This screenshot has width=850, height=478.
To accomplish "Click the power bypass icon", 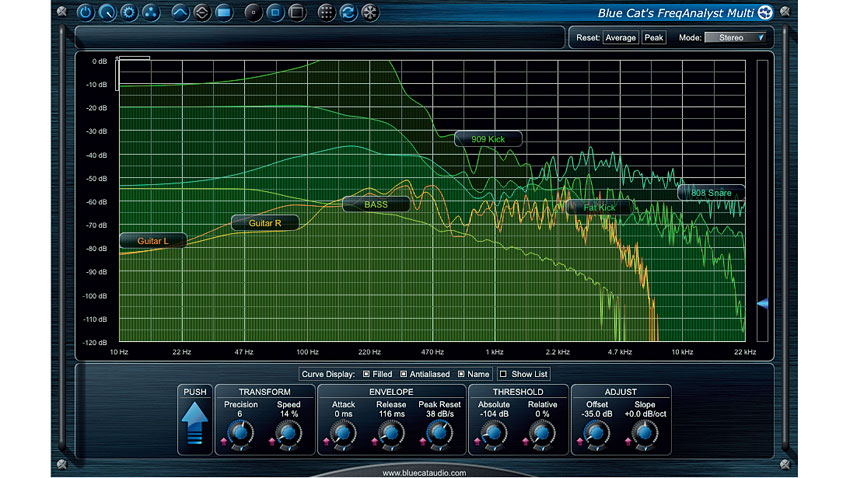I will 85,12.
